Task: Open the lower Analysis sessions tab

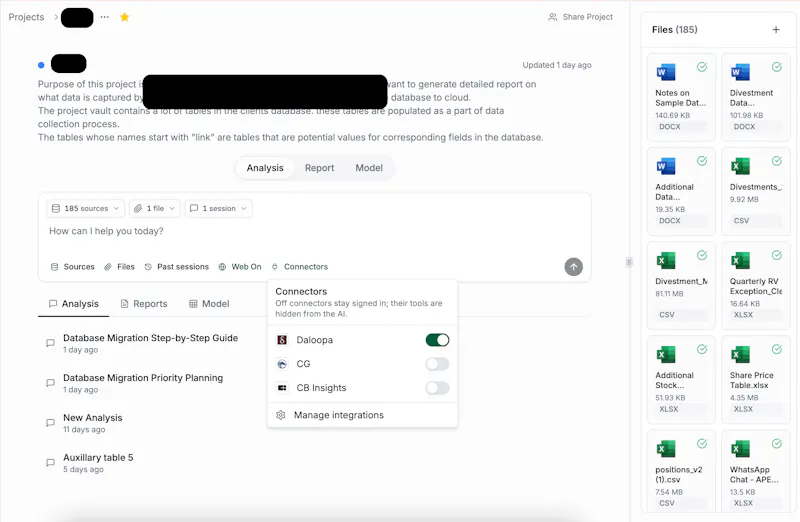Action: pos(73,304)
